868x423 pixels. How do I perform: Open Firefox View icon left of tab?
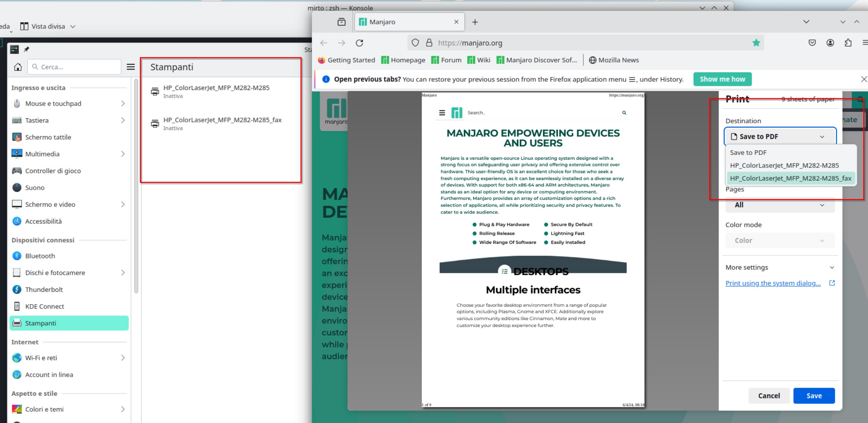(341, 22)
